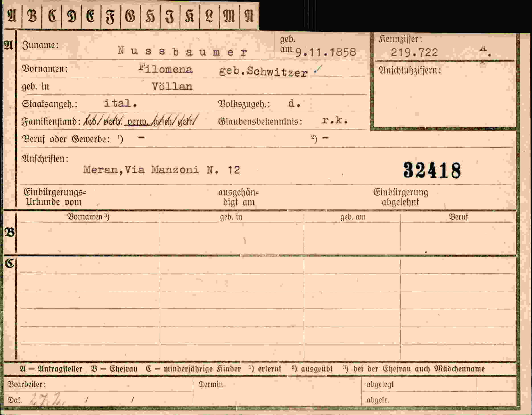Click the surname "Nussbaumer"
Image resolution: width=532 pixels, height=415 pixels.
point(182,51)
